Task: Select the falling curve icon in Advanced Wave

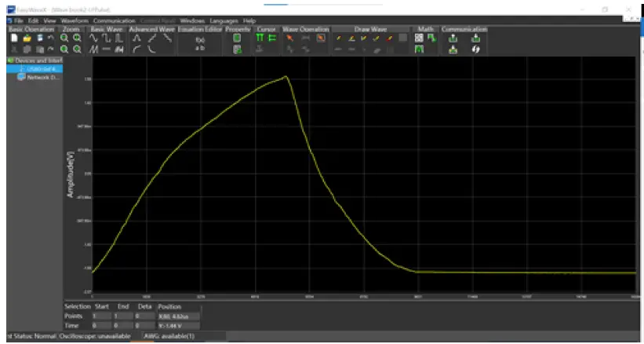Action: [152, 49]
